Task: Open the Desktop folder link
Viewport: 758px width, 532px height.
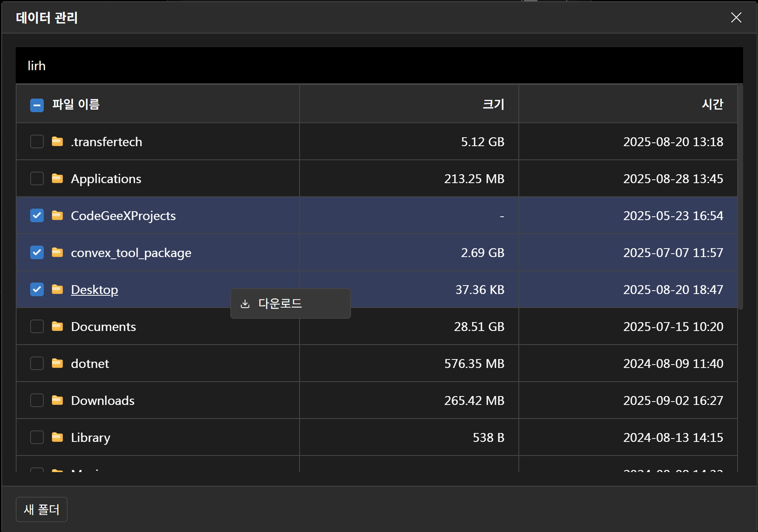Action: (x=94, y=290)
